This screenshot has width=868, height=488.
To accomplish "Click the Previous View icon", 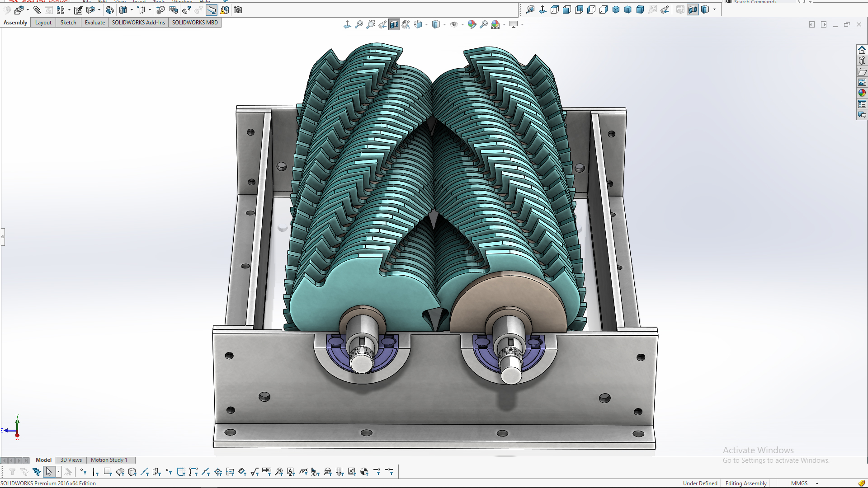I will coord(382,24).
